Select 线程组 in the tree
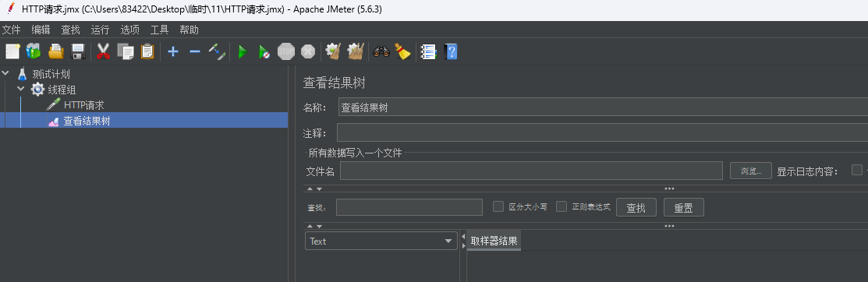Screen dimensions: 868x282 pyautogui.click(x=62, y=90)
